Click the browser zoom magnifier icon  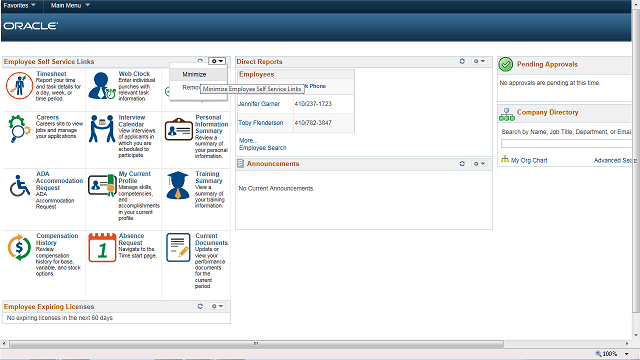[598, 353]
